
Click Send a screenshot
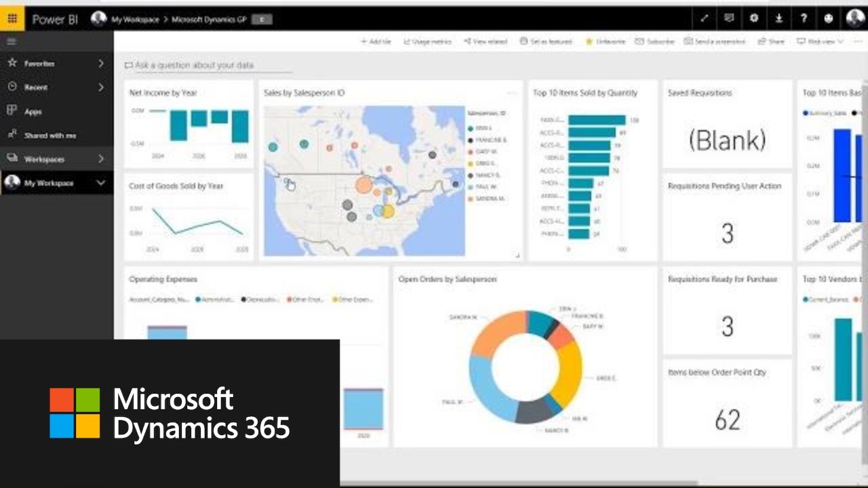[x=715, y=42]
